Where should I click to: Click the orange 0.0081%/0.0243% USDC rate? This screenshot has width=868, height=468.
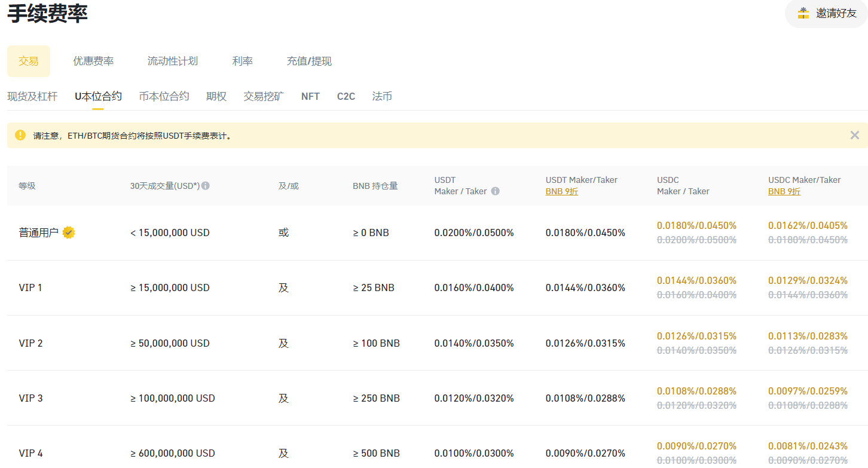[808, 446]
